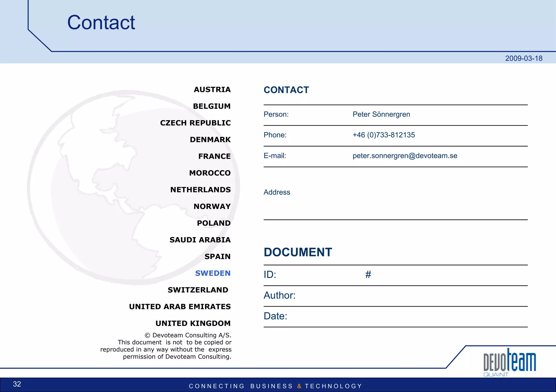
Task: Click the highlighted SWEDEN entry
Action: tap(213, 273)
